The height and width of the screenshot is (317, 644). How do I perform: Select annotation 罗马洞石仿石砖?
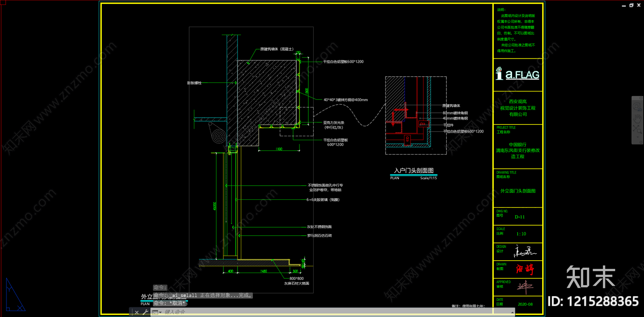(319, 236)
